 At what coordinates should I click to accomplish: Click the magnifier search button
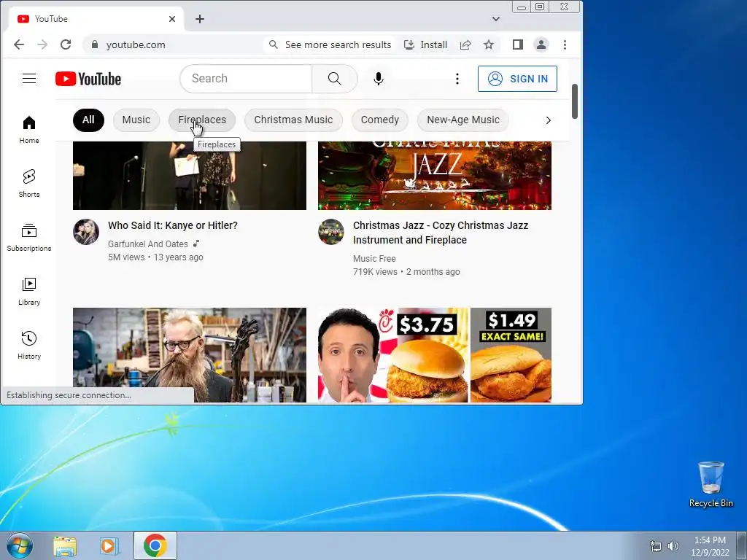click(334, 79)
